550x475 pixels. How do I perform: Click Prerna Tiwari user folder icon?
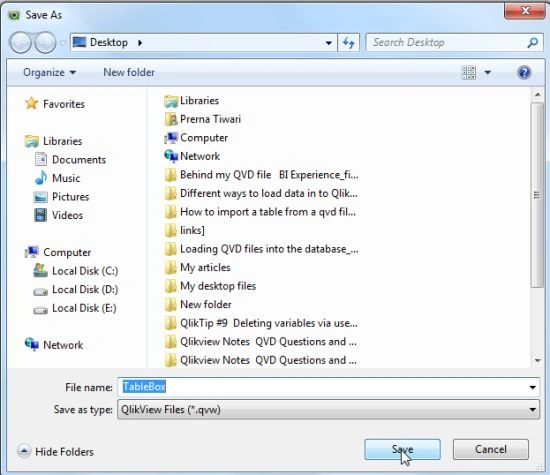click(171, 119)
